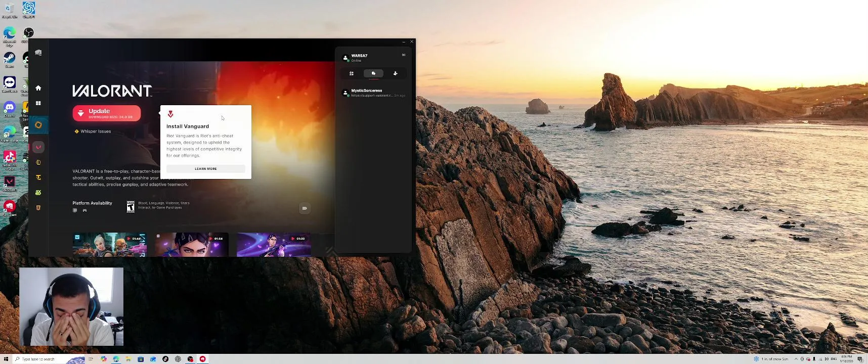This screenshot has width=868, height=364.
Task: Click the Riot fist logo in sidebar
Action: pyautogui.click(x=38, y=53)
